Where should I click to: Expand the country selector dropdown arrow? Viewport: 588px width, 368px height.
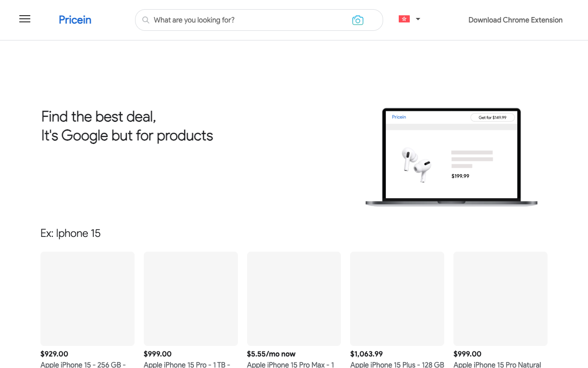tap(418, 19)
